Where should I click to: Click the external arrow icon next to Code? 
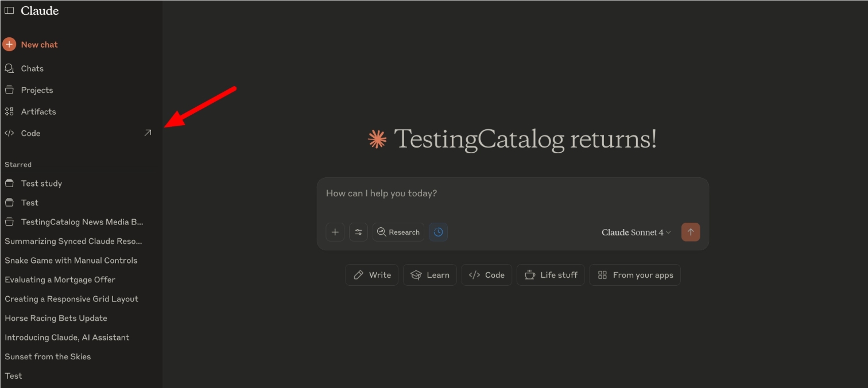coord(148,133)
